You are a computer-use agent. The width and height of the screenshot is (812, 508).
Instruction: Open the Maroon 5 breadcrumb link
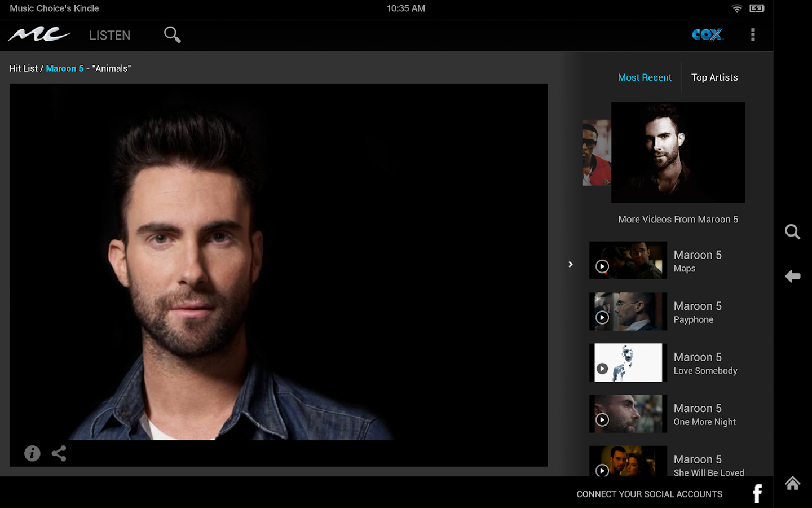point(65,68)
